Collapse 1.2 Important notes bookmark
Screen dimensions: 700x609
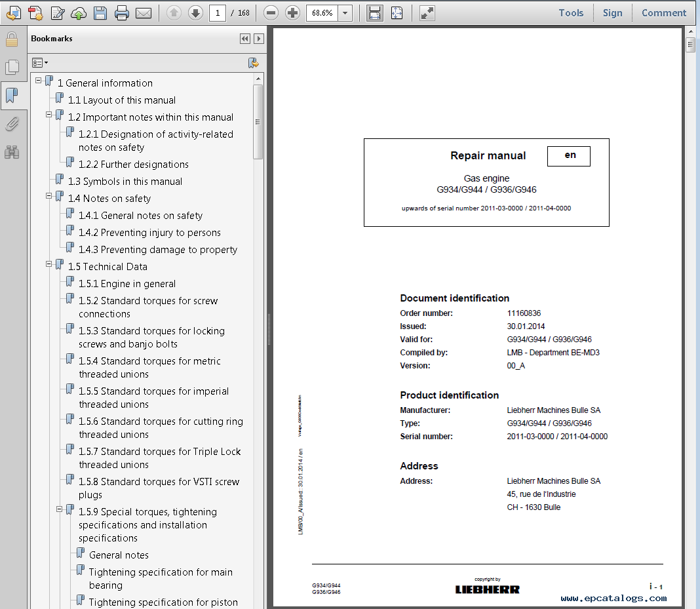(49, 115)
